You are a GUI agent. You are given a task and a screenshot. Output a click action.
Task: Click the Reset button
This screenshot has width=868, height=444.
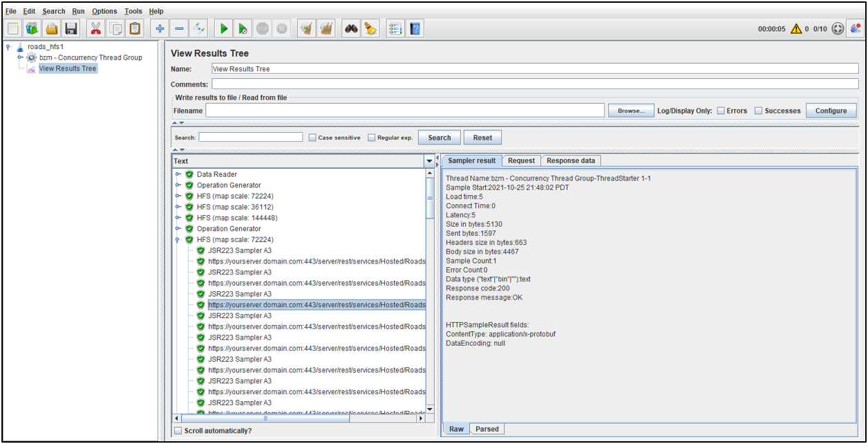coord(482,138)
